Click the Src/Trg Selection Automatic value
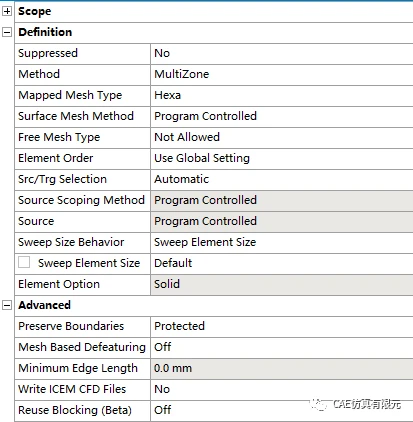 tap(282, 179)
